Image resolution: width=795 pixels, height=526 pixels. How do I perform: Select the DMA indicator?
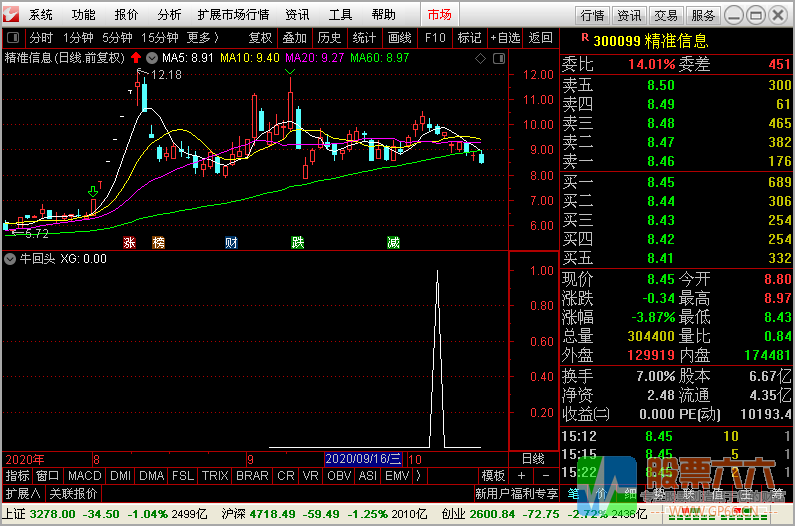coord(152,476)
